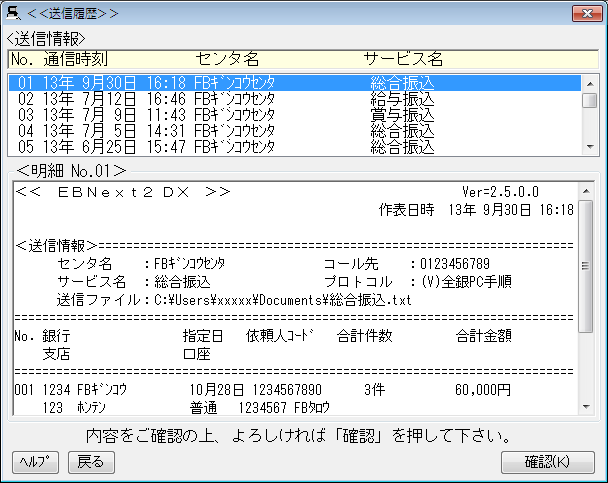Click the history list scrollbar thumb
The height and width of the screenshot is (483, 608).
tap(590, 101)
